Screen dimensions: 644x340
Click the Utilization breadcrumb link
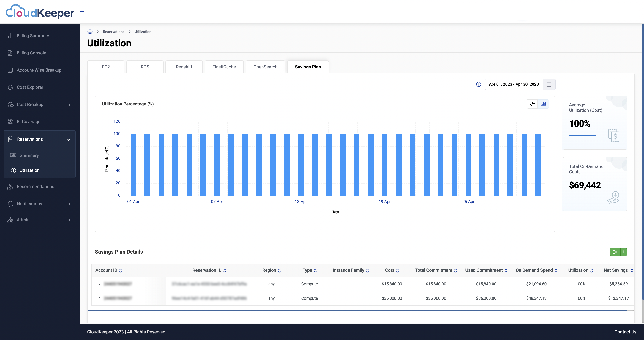tap(143, 32)
